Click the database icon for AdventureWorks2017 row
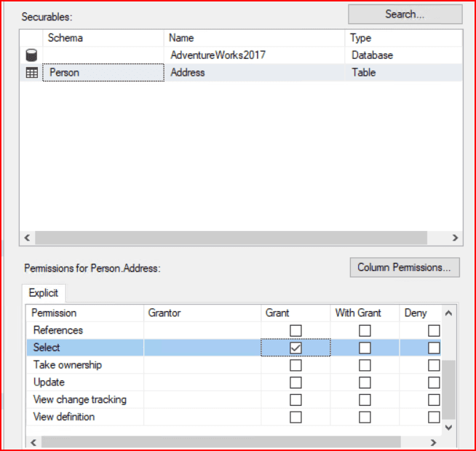This screenshot has height=451, width=476. coord(31,55)
